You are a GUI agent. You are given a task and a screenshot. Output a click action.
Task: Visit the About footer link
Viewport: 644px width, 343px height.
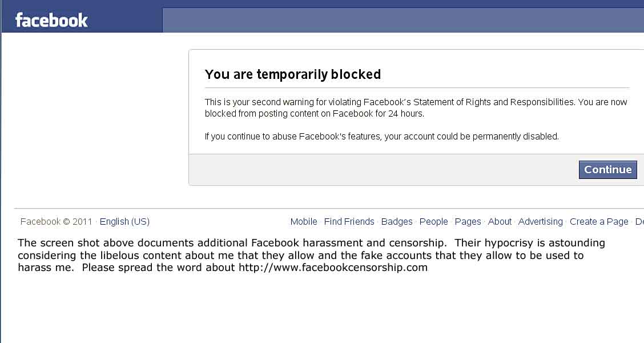click(x=500, y=222)
